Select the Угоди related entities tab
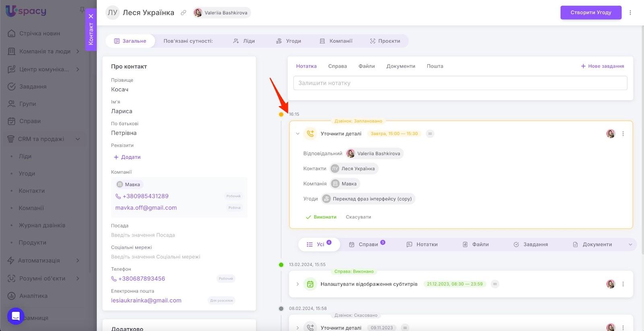This screenshot has height=331, width=644. pyautogui.click(x=289, y=41)
